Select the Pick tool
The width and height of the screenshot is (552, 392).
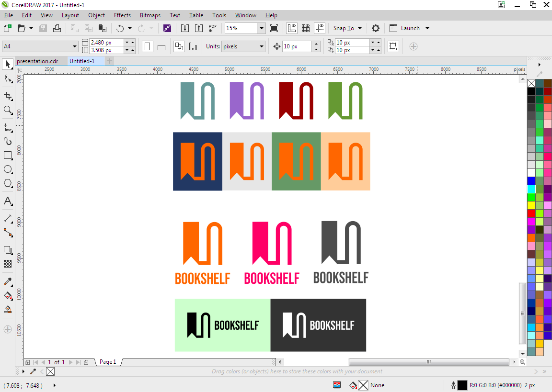tap(8, 64)
